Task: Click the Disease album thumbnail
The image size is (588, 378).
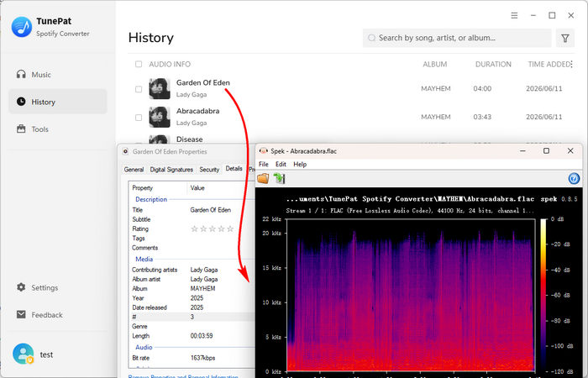Action: (x=160, y=139)
